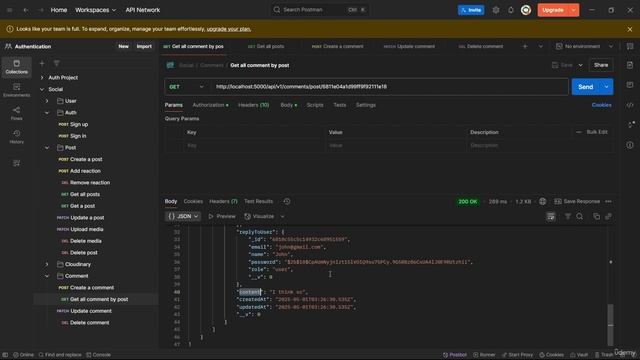Open the documentation icon in right sidebar
Viewport: 640px width, 360px height.
click(630, 65)
